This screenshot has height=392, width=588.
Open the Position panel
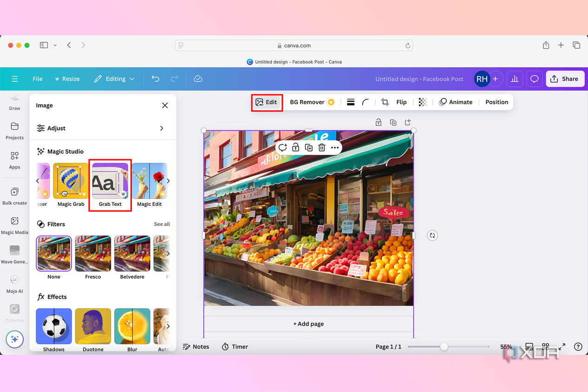(x=497, y=102)
